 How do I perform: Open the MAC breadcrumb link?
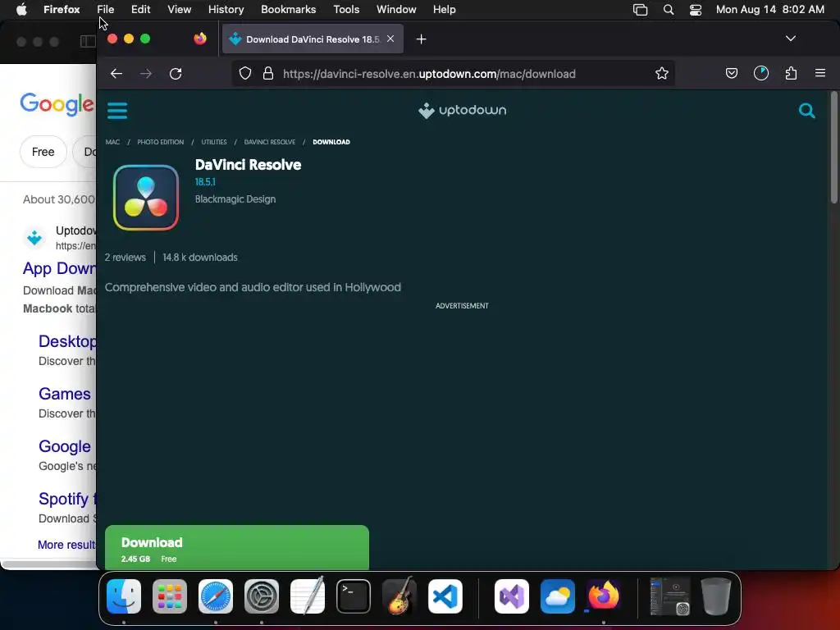[x=112, y=142]
